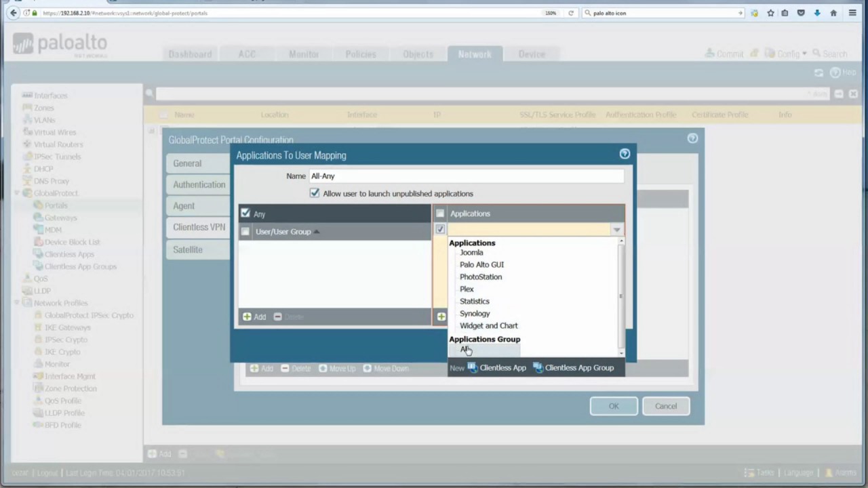Viewport: 868px width, 488px height.
Task: Collapse the Network Profiles tree node
Action: click(x=17, y=303)
